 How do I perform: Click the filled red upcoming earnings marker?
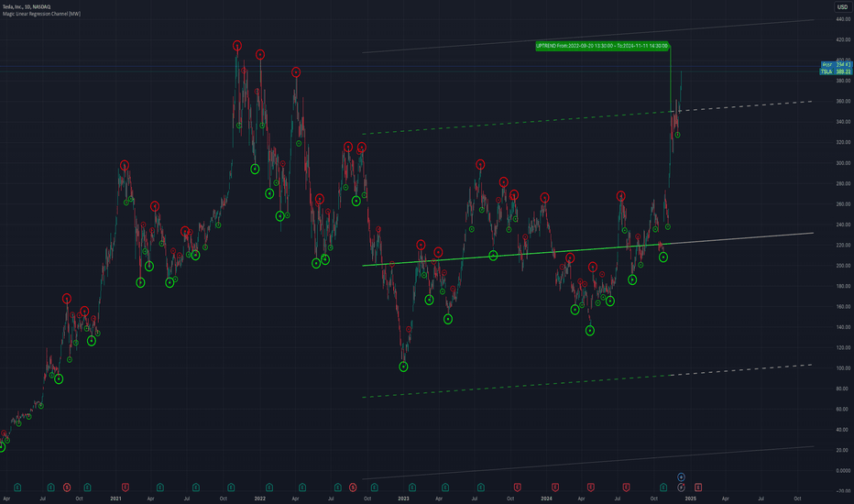[x=698, y=488]
